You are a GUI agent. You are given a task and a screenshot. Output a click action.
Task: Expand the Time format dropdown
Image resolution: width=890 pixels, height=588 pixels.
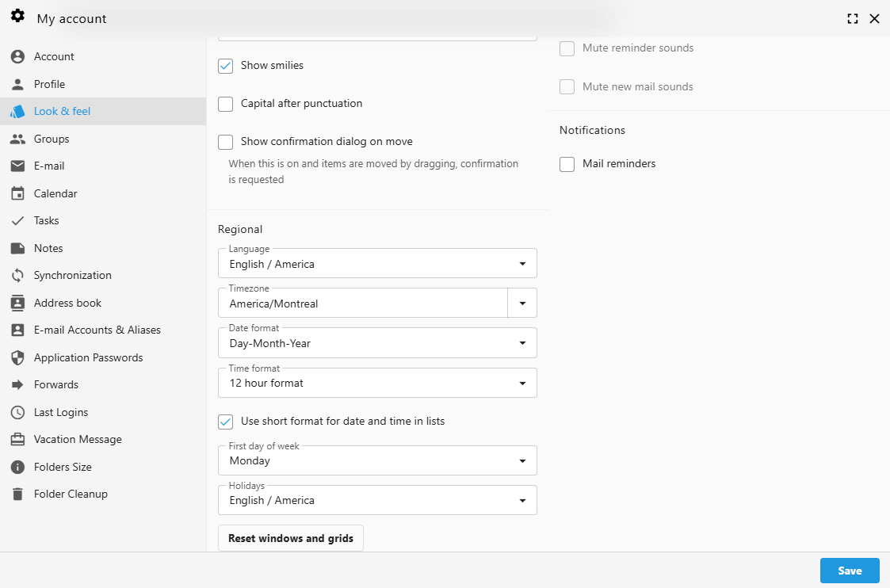click(x=521, y=383)
